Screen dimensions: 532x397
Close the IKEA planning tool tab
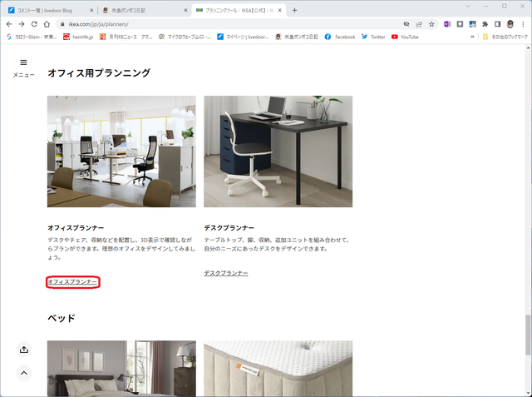point(279,11)
